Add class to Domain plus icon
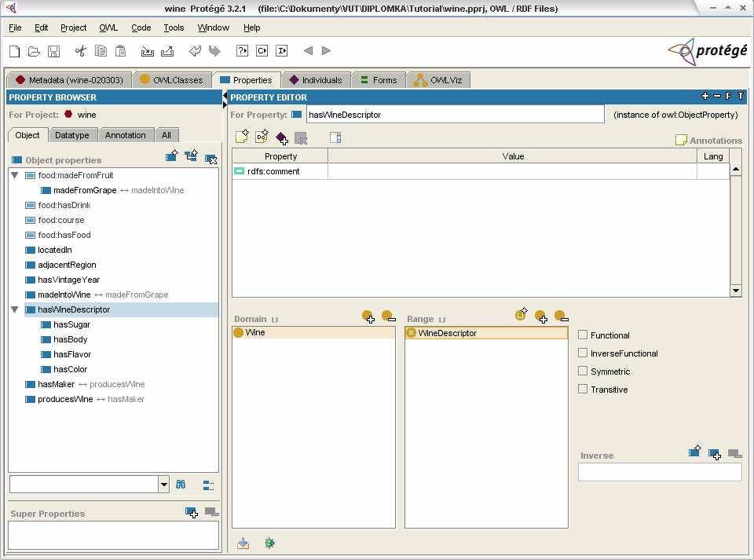The width and height of the screenshot is (754, 560). [x=368, y=317]
